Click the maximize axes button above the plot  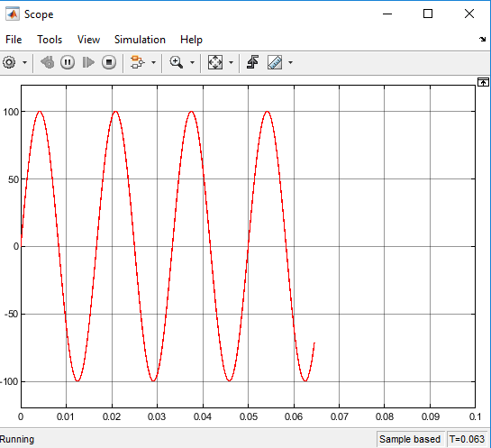click(483, 82)
